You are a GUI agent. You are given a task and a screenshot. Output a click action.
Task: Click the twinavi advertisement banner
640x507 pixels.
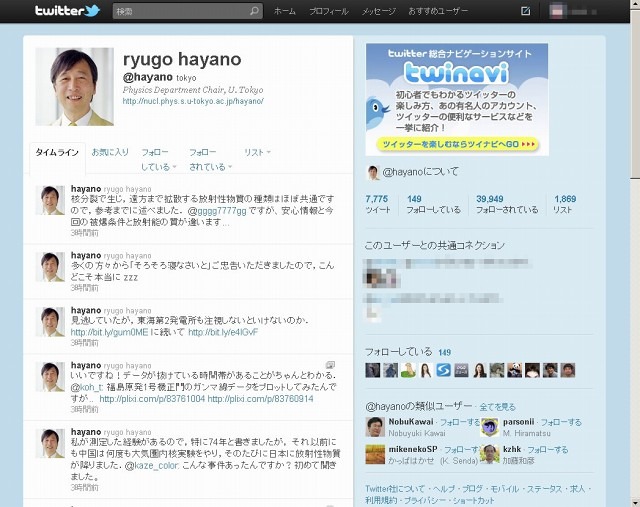pos(457,99)
